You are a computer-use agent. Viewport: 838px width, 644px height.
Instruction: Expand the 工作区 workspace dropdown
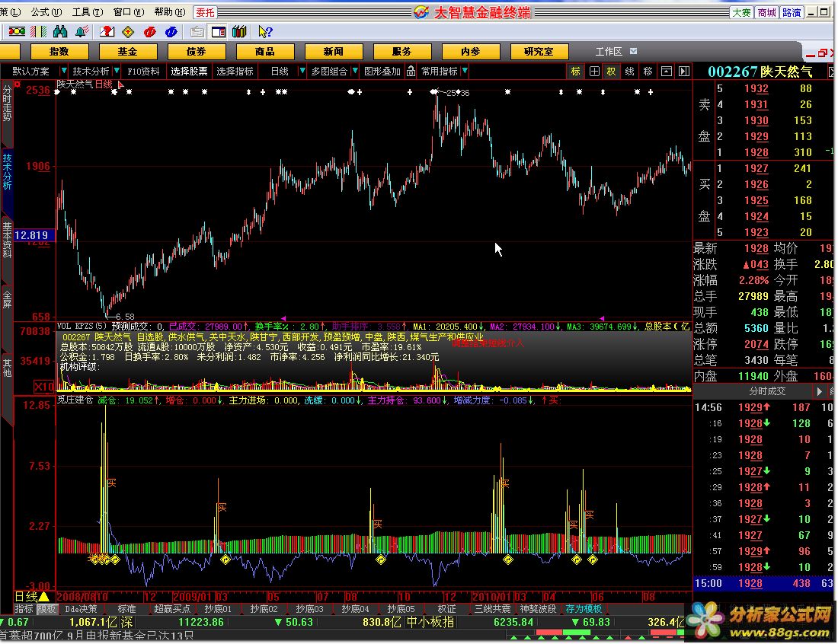click(x=633, y=51)
